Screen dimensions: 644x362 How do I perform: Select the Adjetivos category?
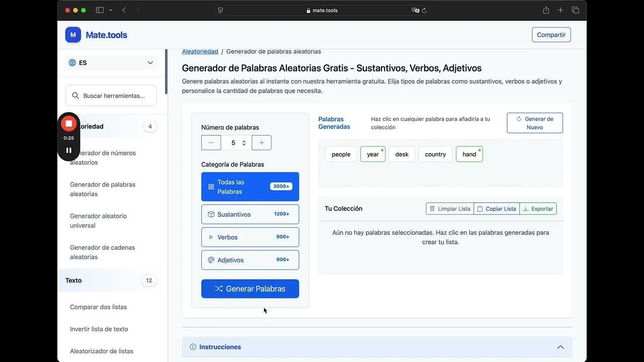pyautogui.click(x=250, y=260)
